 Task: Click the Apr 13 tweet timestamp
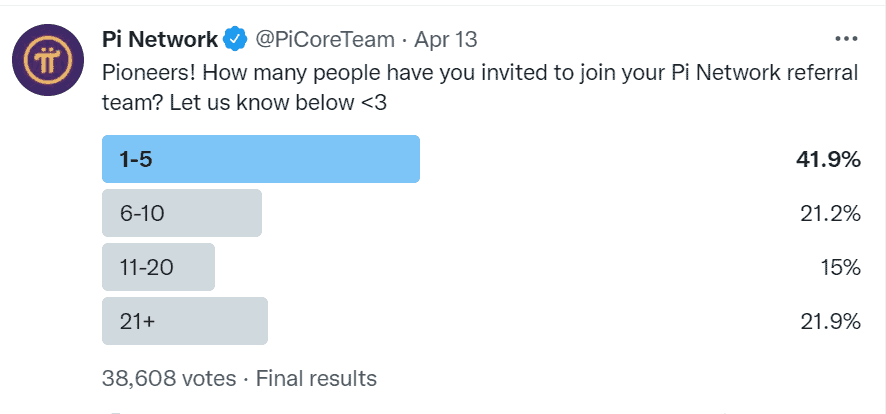[x=446, y=40]
